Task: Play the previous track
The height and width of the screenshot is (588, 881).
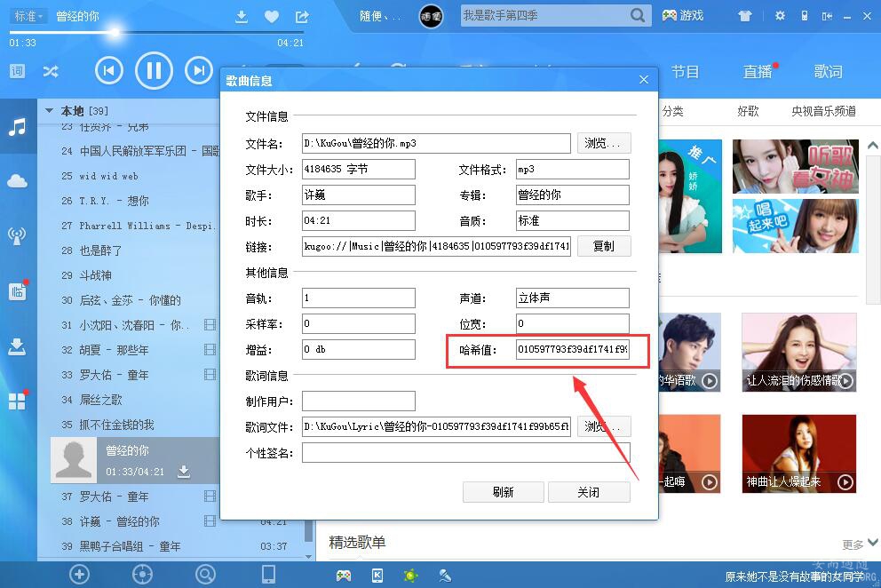Action: (109, 71)
